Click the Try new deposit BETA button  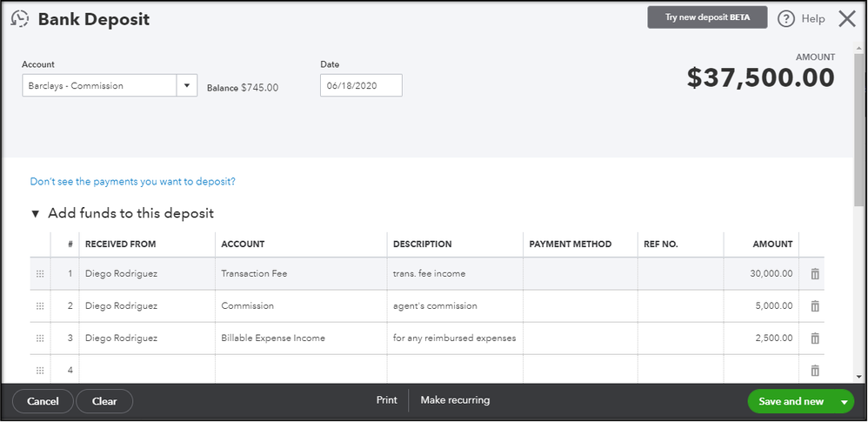707,18
